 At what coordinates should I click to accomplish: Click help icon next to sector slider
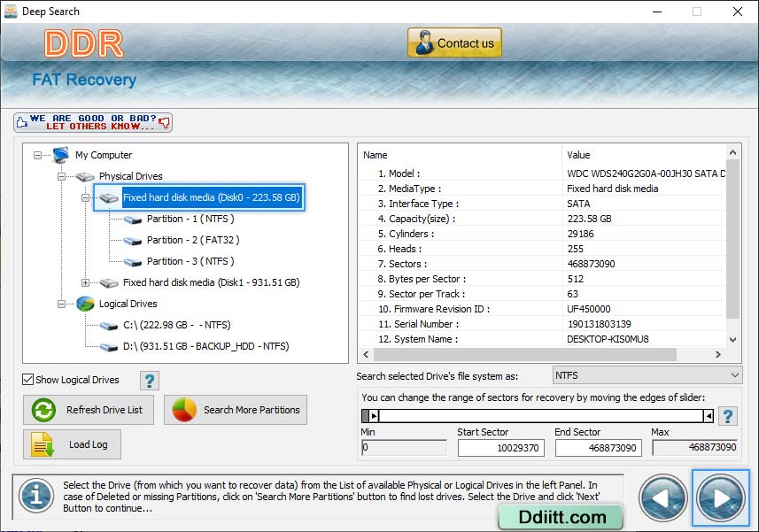727,416
